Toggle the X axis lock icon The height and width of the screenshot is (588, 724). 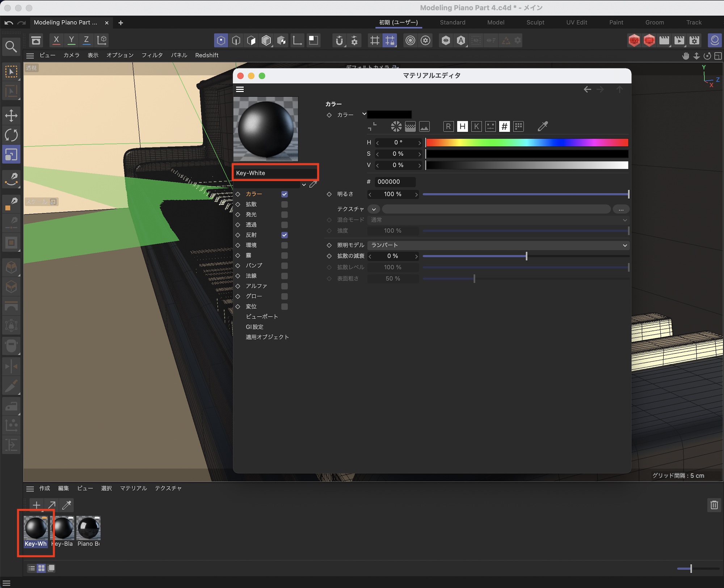tap(56, 40)
